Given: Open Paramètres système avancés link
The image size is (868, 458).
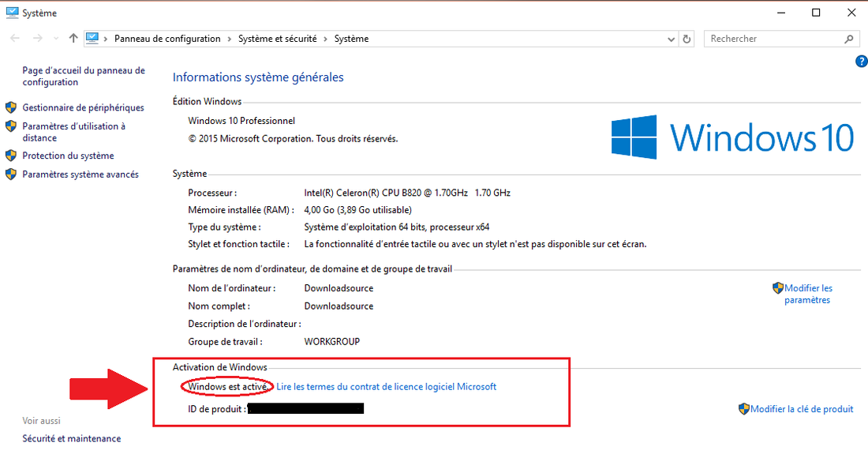Looking at the screenshot, I should point(80,175).
